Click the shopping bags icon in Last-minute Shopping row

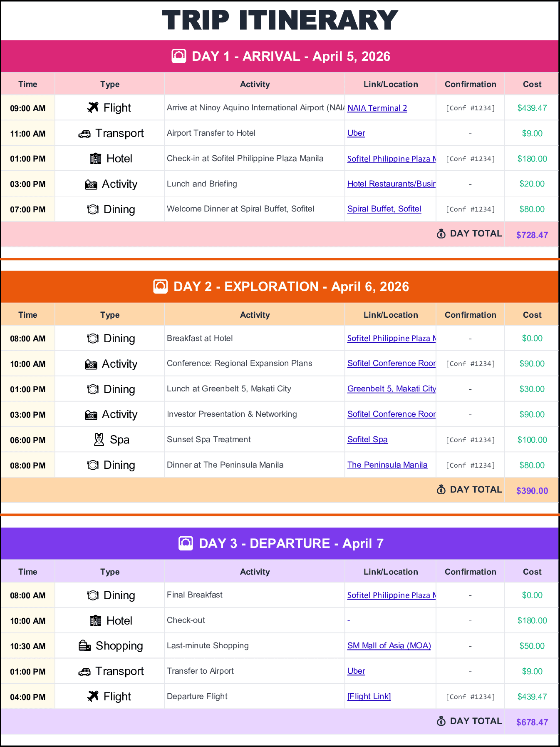(x=85, y=646)
